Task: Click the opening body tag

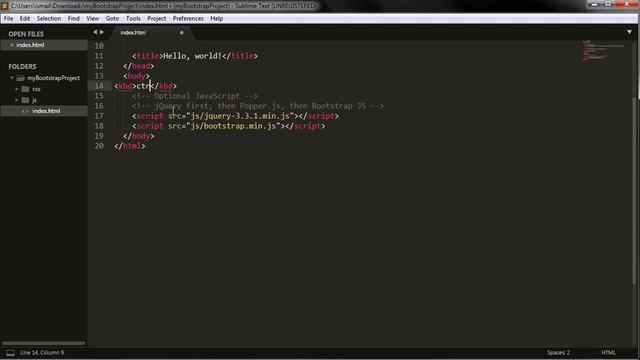Action: pyautogui.click(x=137, y=76)
